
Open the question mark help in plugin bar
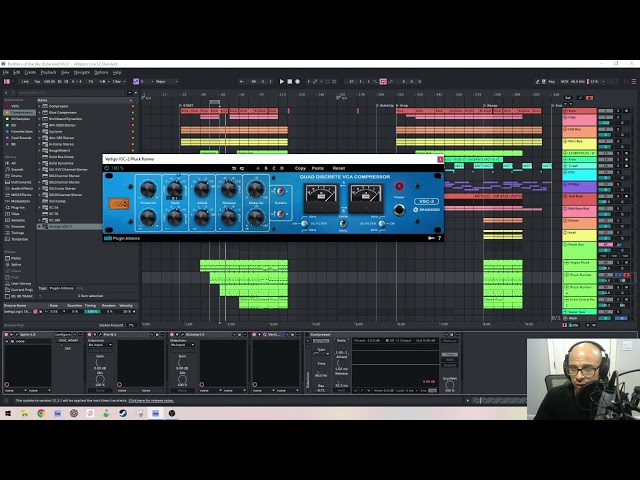pyautogui.click(x=440, y=238)
